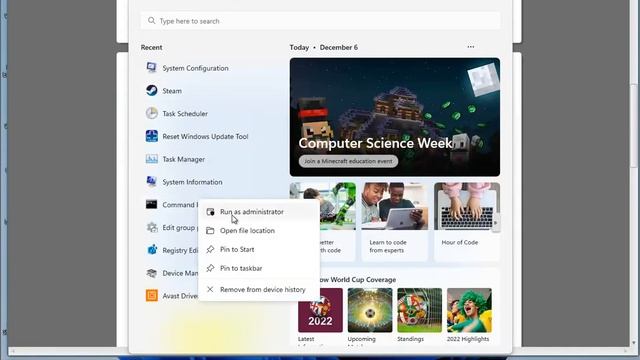This screenshot has width=640, height=360.
Task: Click the scroll arrow beside the Hour of Code card
Action: coord(496,223)
